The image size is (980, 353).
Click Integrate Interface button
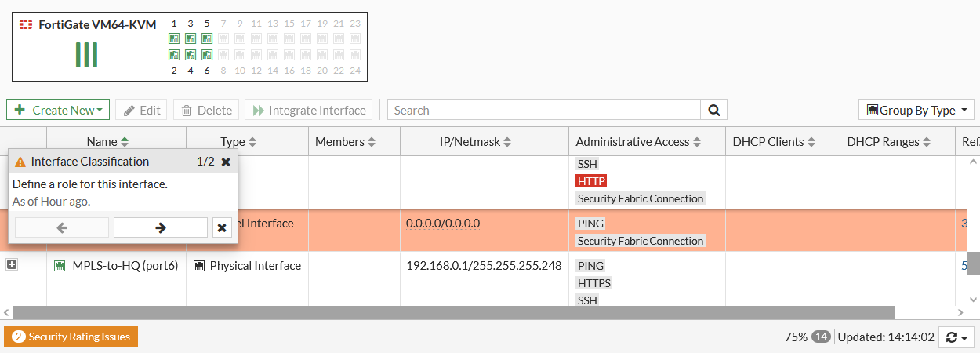[309, 111]
